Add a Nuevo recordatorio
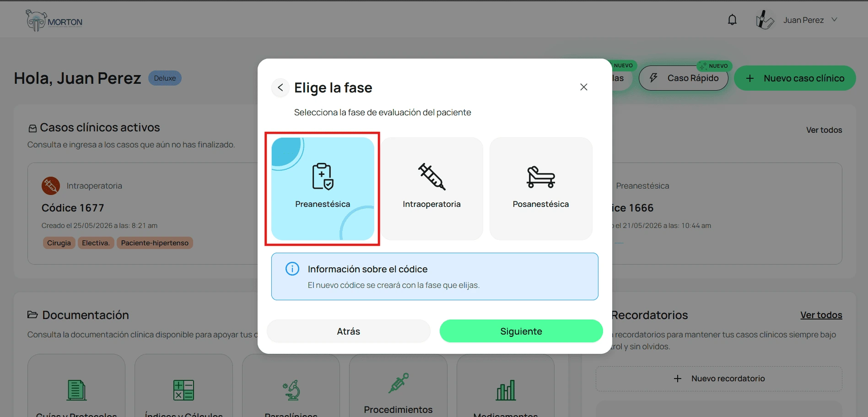868x417 pixels. tap(719, 379)
